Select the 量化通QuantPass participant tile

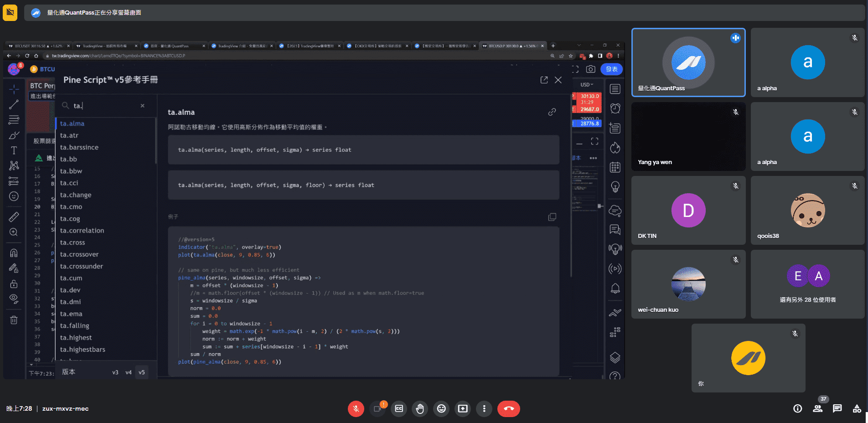point(688,62)
